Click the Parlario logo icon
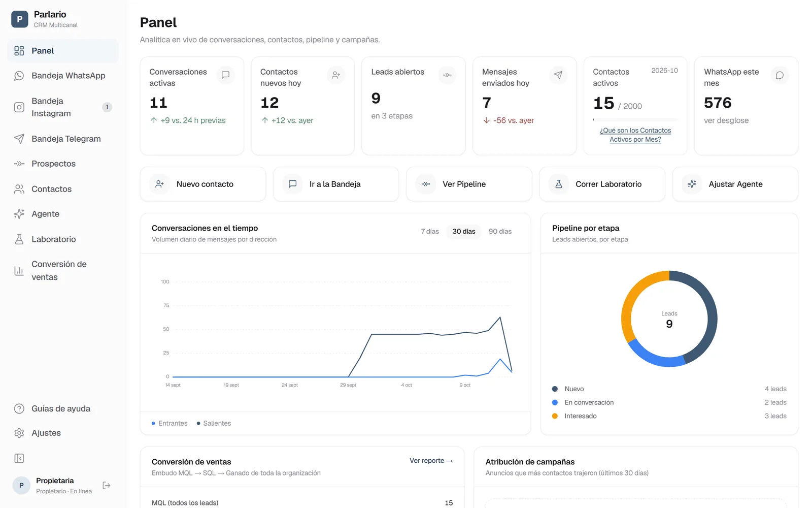The image size is (812, 508). [x=19, y=19]
